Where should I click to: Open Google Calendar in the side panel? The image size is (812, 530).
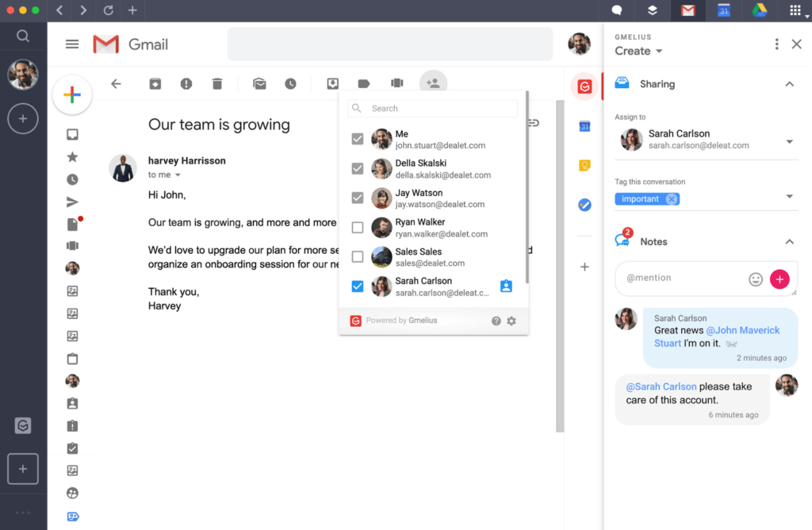[584, 125]
